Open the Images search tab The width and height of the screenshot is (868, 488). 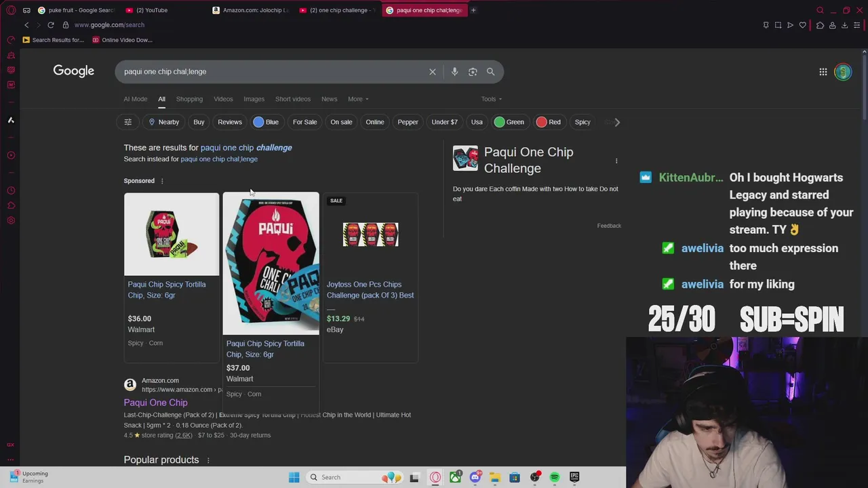pos(254,99)
